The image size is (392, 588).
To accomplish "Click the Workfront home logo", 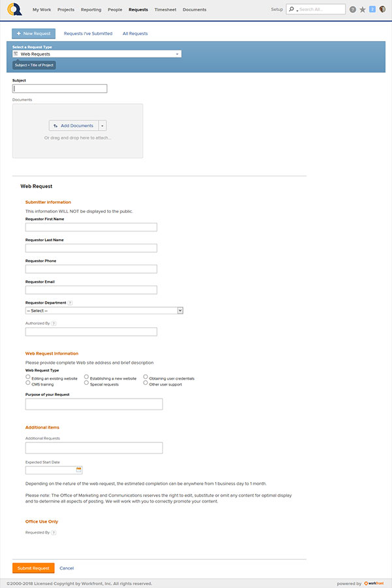I will [x=14, y=9].
